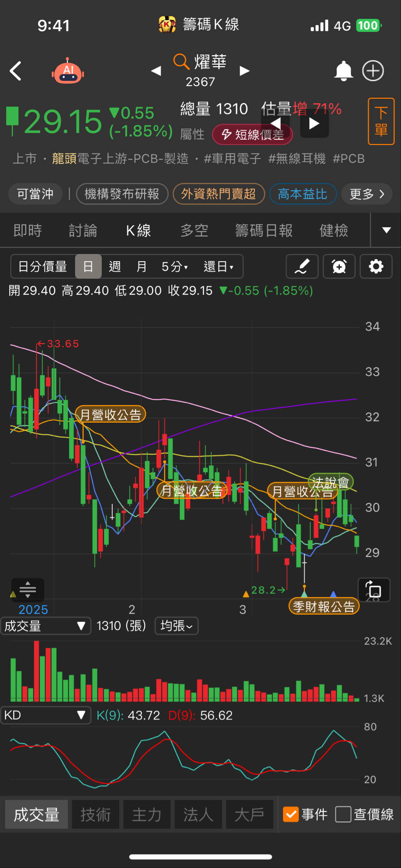The width and height of the screenshot is (401, 868).
Task: Select the bottom 技術 tab
Action: (x=96, y=814)
